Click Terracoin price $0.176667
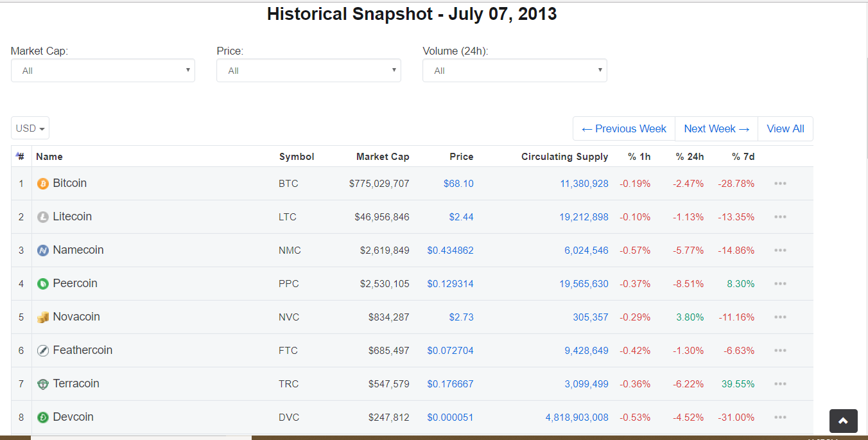Screen dimensions: 868x440 (451, 384)
